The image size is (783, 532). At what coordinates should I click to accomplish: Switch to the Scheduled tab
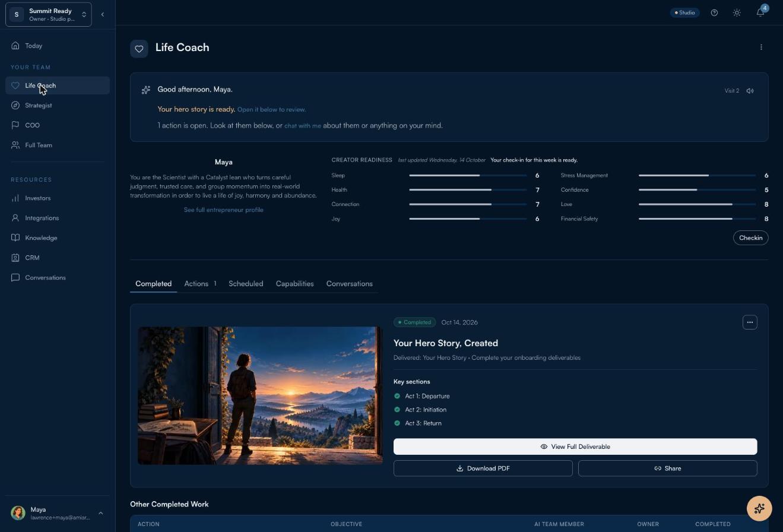(246, 284)
